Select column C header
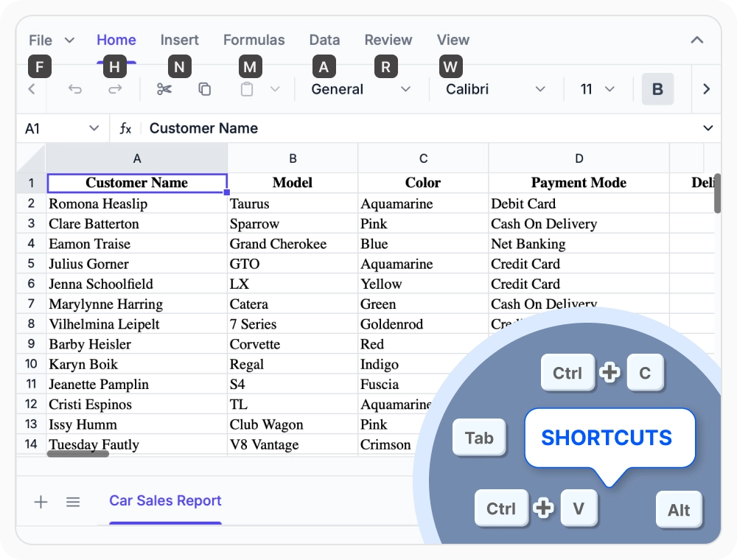This screenshot has width=737, height=560. tap(424, 159)
